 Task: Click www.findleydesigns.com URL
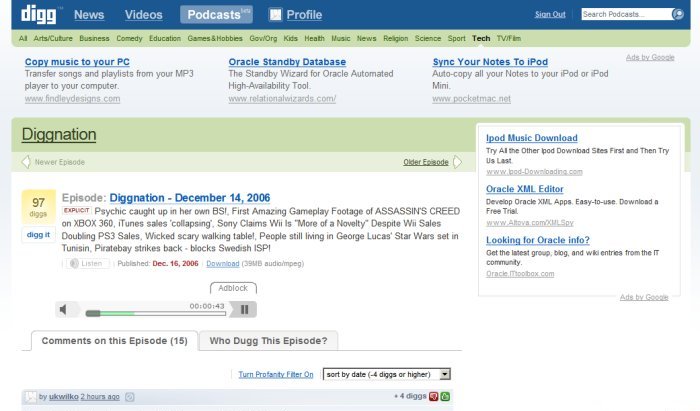(72, 99)
